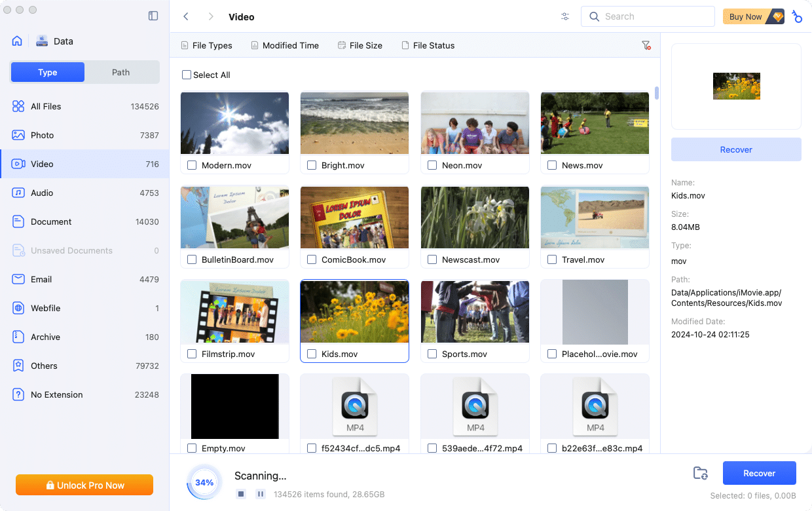Open the filter settings sliders icon
This screenshot has height=511, width=812.
pos(565,16)
